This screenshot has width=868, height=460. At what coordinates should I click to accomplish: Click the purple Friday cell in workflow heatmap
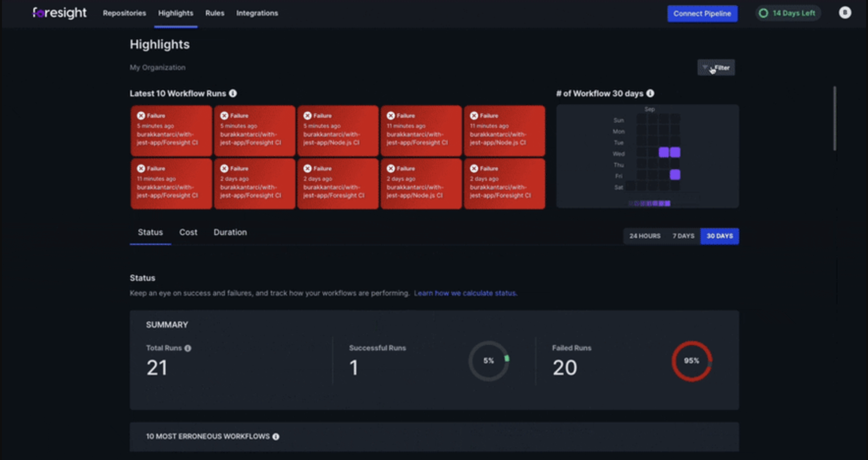675,174
